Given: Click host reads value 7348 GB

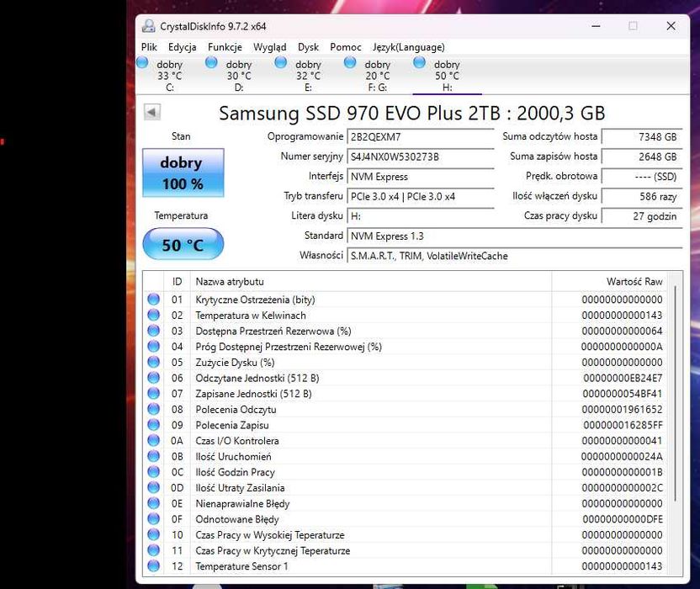Looking at the screenshot, I should tap(642, 136).
